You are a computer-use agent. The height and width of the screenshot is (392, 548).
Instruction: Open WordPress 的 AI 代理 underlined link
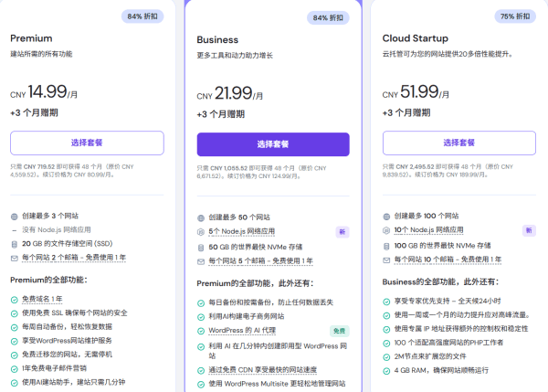(242, 331)
